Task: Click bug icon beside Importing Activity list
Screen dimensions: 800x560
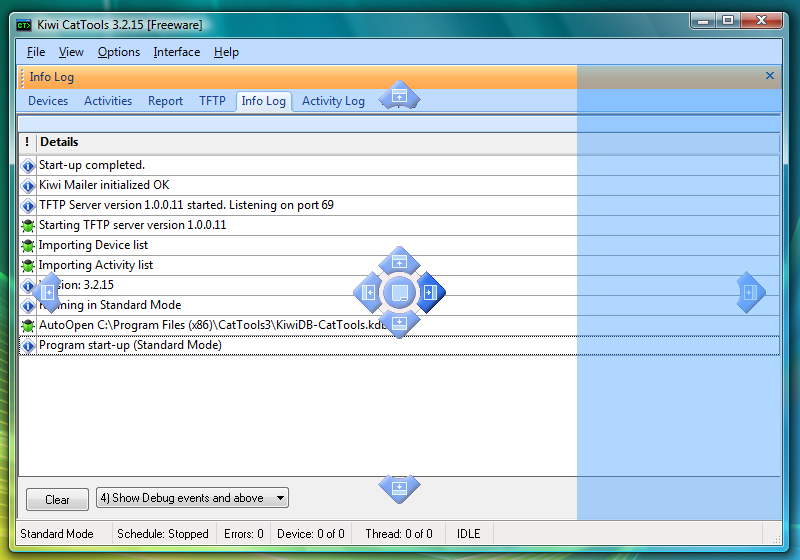Action: [28, 266]
